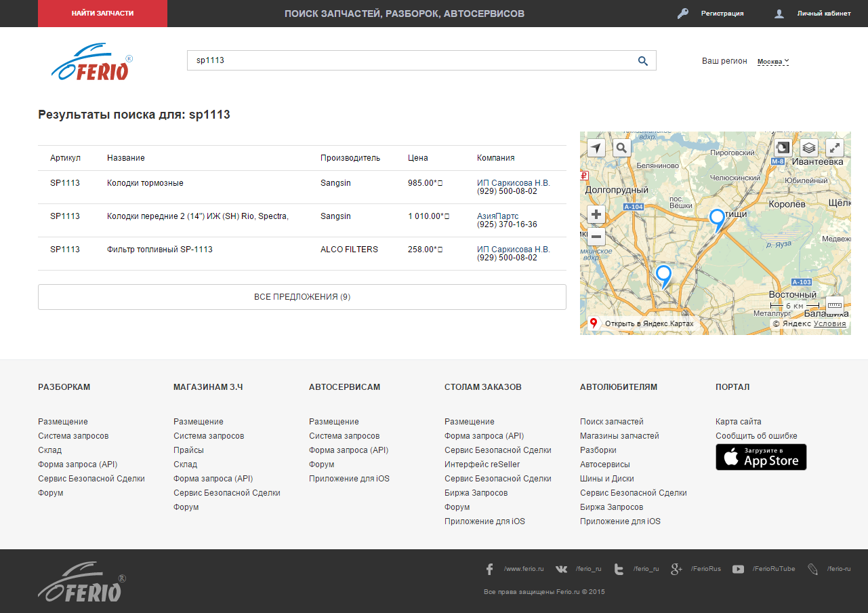
Task: Click Сообщить об ошибке link
Action: point(756,436)
